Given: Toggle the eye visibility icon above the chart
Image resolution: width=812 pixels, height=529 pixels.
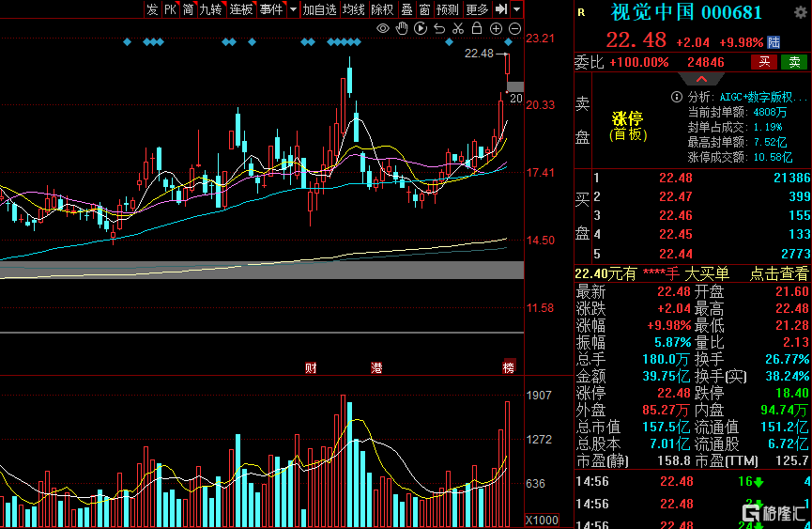Looking at the screenshot, I should (x=383, y=29).
